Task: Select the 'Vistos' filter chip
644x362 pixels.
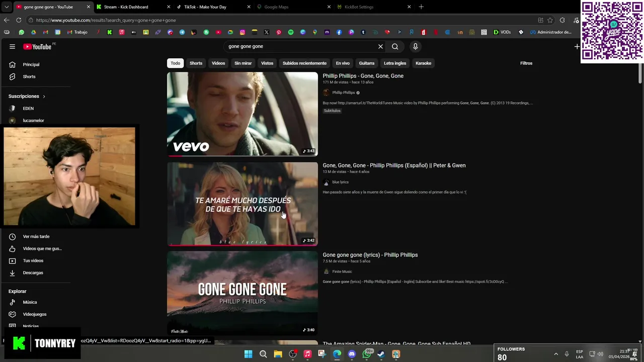Action: point(267,63)
